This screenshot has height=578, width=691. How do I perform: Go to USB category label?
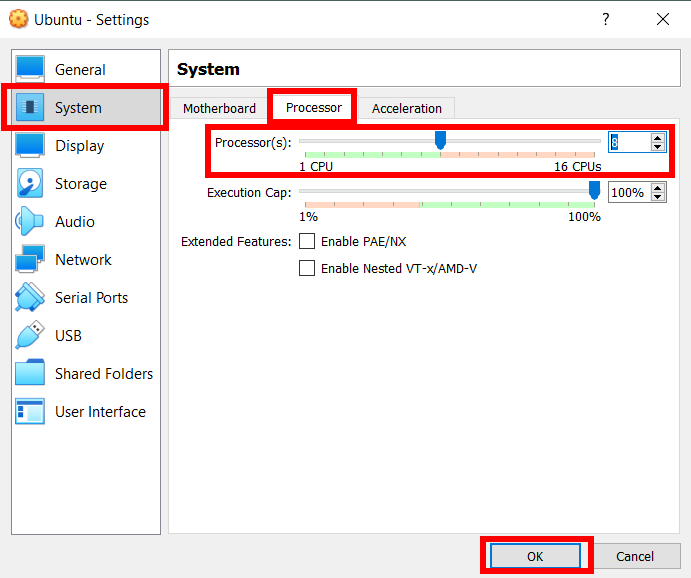[x=68, y=336]
